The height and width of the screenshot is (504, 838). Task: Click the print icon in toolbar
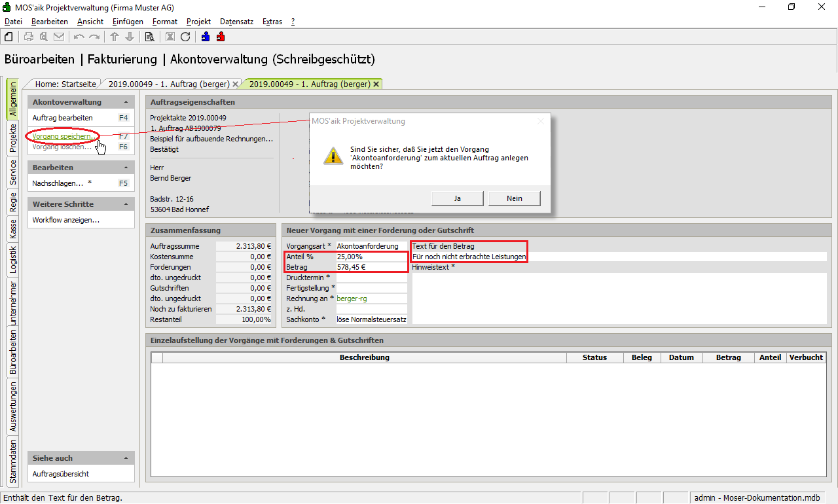tap(29, 37)
